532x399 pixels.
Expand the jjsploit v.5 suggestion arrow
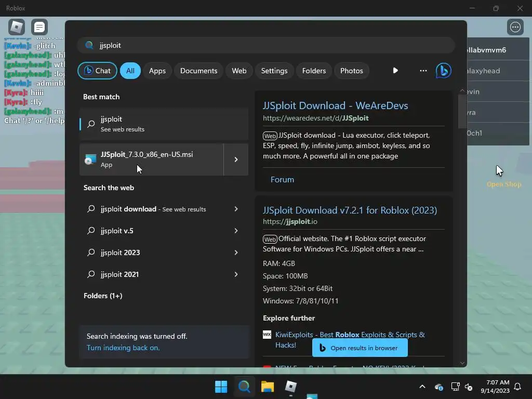pyautogui.click(x=236, y=231)
